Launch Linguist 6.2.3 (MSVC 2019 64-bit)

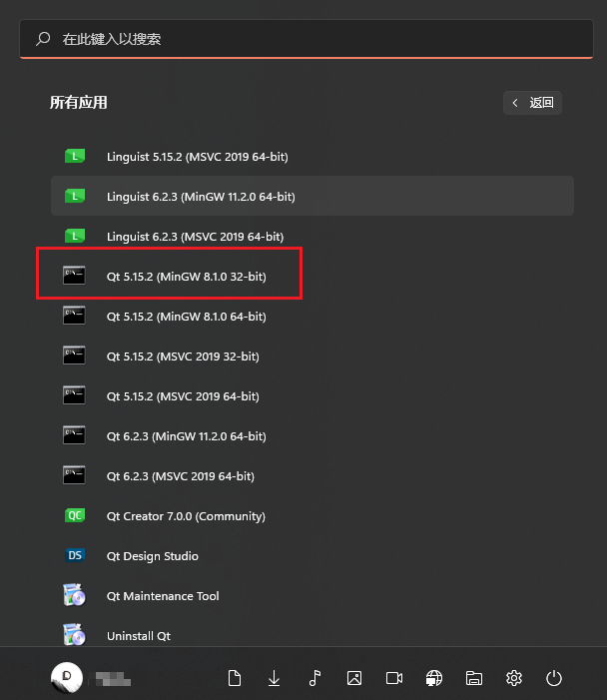point(311,236)
